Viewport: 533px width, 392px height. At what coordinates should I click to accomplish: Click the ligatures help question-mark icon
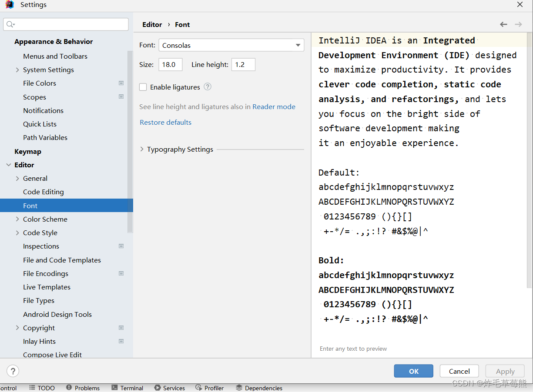point(208,86)
